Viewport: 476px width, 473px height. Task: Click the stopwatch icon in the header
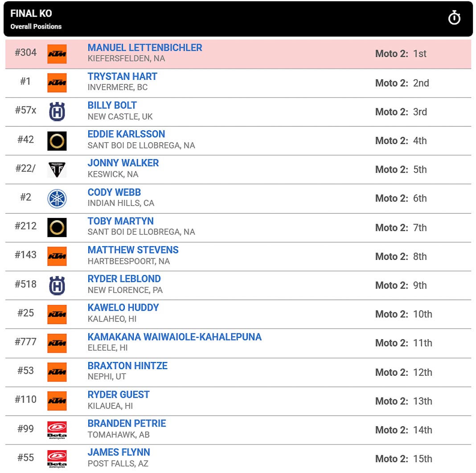point(454,17)
